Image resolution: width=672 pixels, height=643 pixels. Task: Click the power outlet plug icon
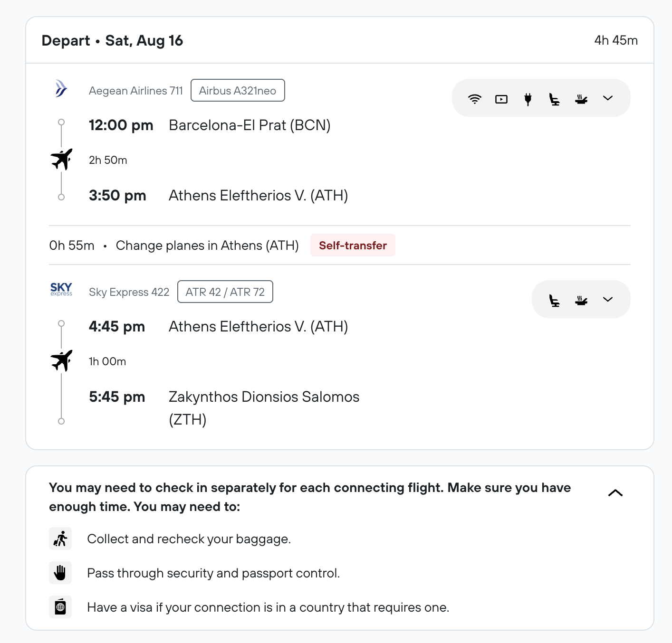[528, 99]
